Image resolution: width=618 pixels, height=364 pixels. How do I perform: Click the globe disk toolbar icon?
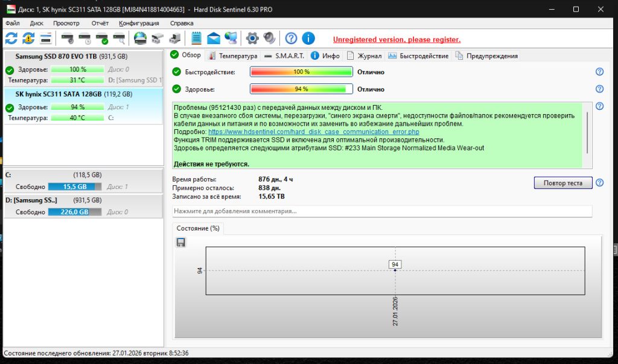point(140,39)
